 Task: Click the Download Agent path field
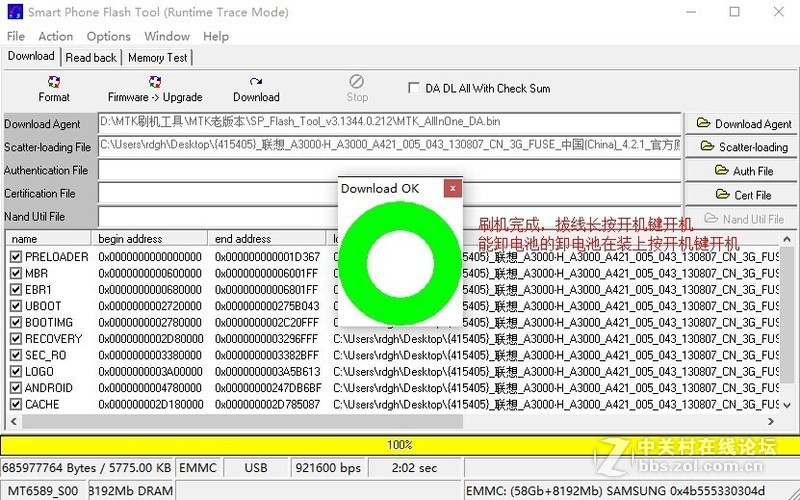pos(390,122)
